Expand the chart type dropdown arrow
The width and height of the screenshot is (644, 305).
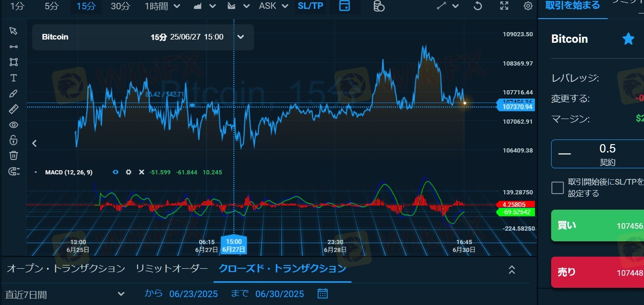(x=213, y=6)
